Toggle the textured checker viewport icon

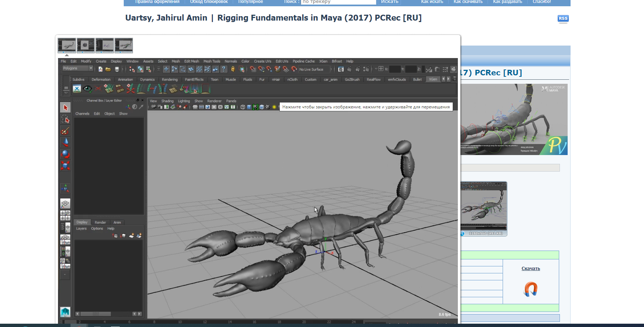pos(268,107)
